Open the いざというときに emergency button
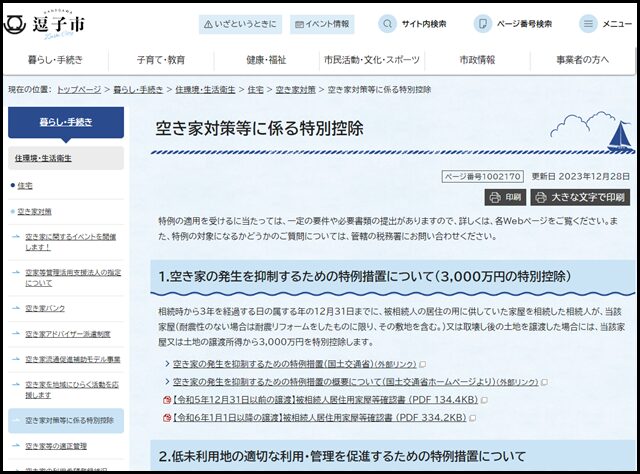Screen dimensions: 640x474 coord(240,24)
